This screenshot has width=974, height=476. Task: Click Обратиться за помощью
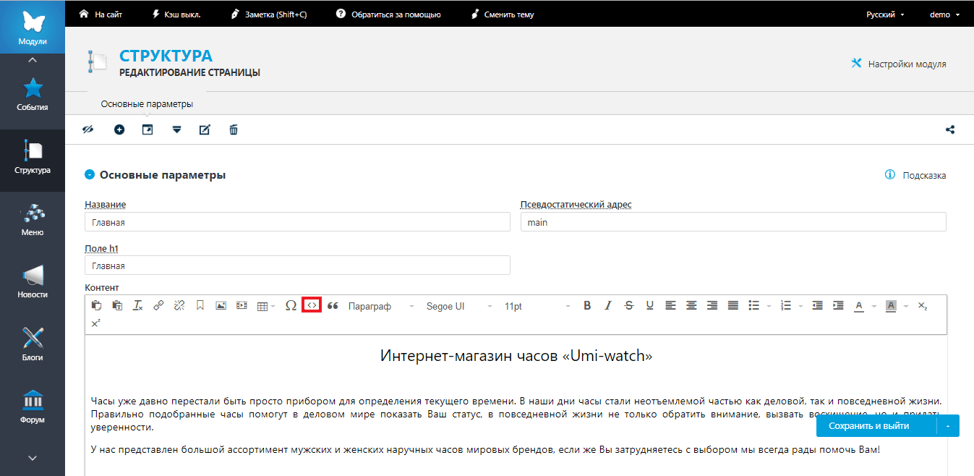388,14
